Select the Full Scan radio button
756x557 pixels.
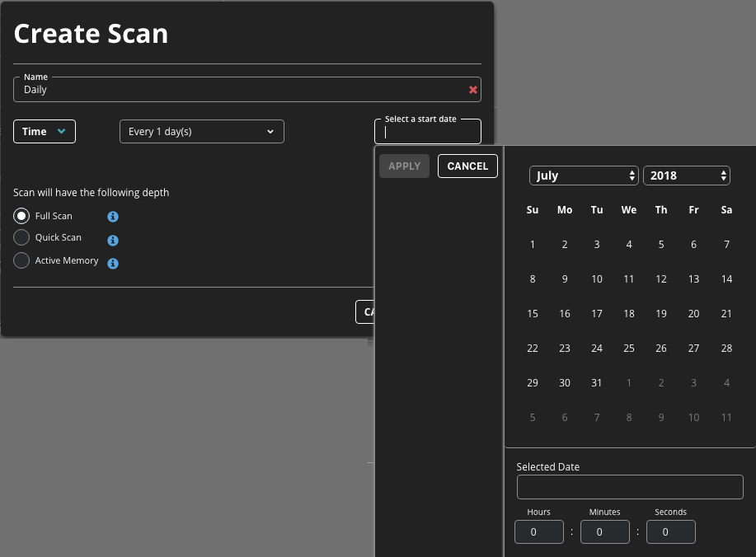point(21,216)
